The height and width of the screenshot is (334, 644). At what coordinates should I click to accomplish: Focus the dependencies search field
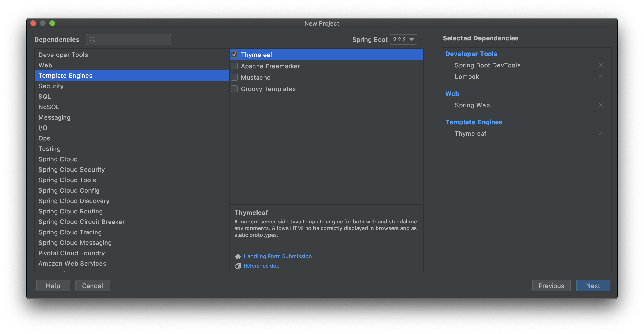133,40
